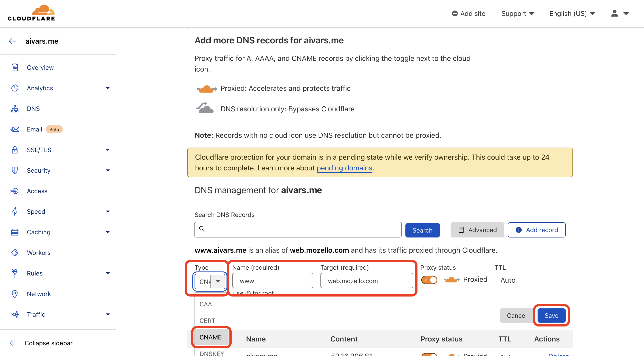Click the magnifier icon in the search field
The height and width of the screenshot is (356, 644).
point(202,229)
